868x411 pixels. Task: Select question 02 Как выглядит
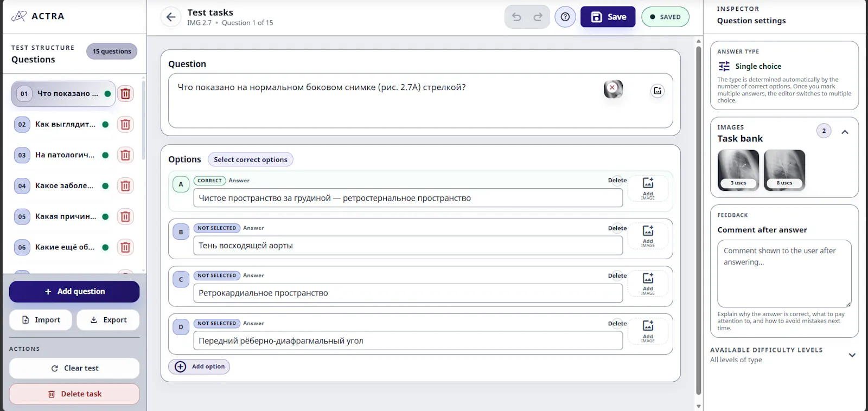[63, 125]
